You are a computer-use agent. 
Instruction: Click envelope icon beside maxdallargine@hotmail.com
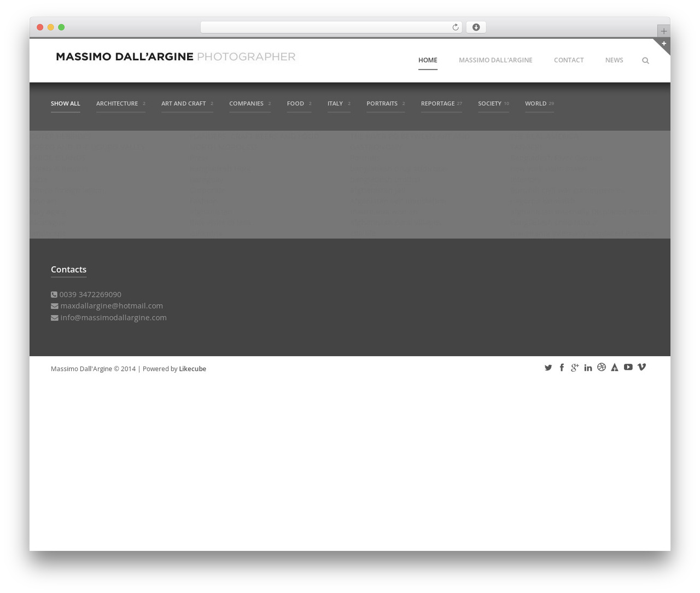click(55, 306)
